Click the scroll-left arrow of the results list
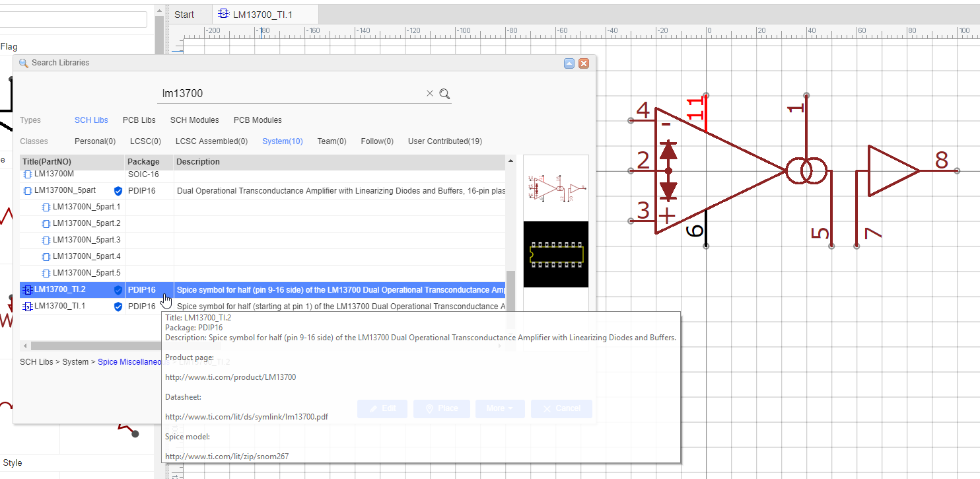The image size is (980, 479). pos(25,346)
